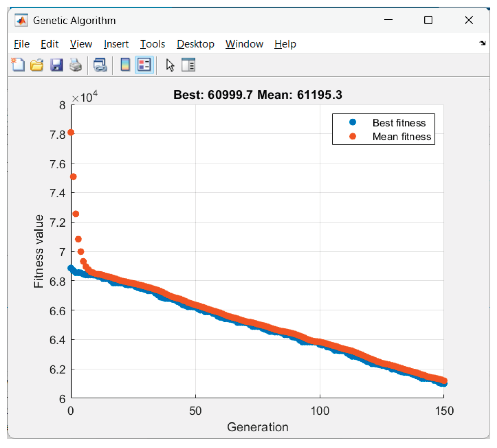
Task: Open a file with the folder icon
Action: (x=37, y=65)
